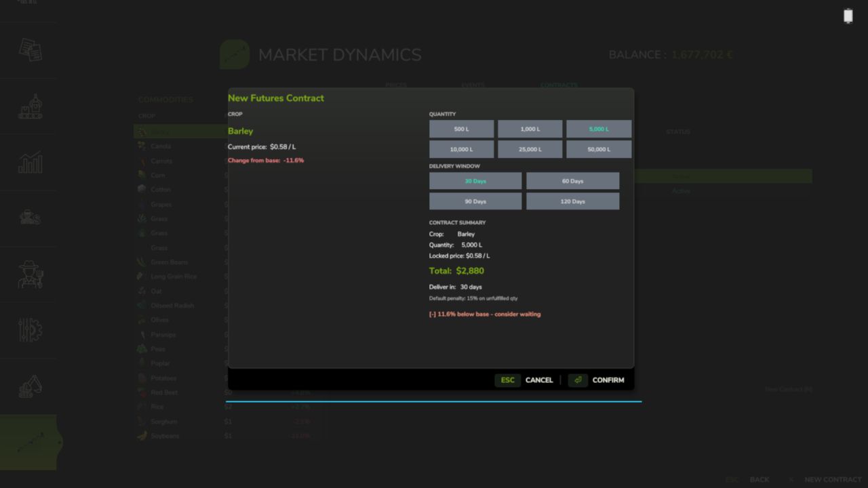Viewport: 868px width, 488px height.
Task: Switch to the PRICES tab
Action: [396, 85]
